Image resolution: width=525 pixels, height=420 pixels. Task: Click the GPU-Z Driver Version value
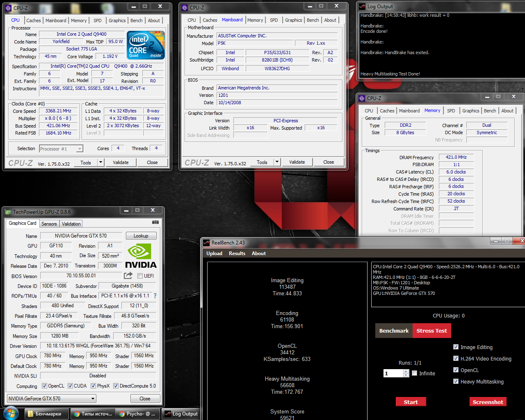click(x=98, y=346)
